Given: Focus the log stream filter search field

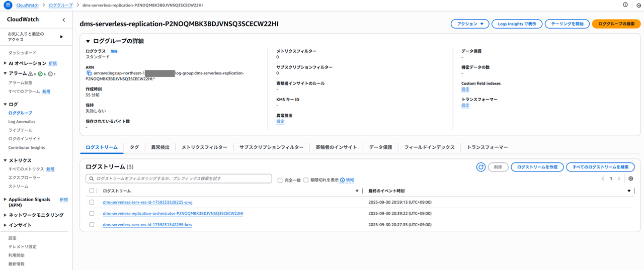Looking at the screenshot, I should click(180, 178).
